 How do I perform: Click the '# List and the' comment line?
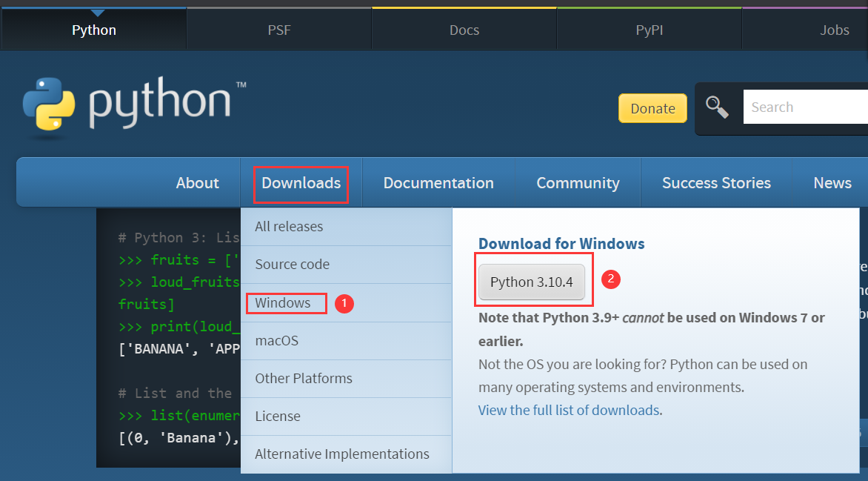(x=175, y=394)
